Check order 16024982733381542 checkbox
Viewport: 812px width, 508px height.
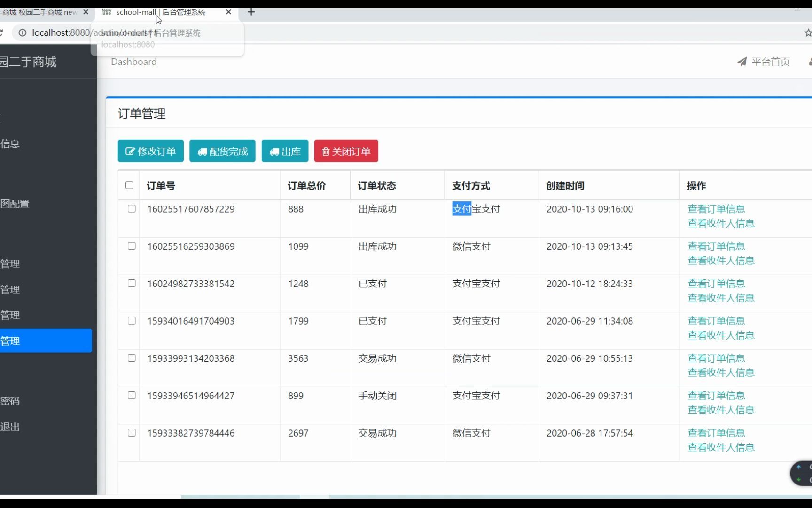[132, 283]
